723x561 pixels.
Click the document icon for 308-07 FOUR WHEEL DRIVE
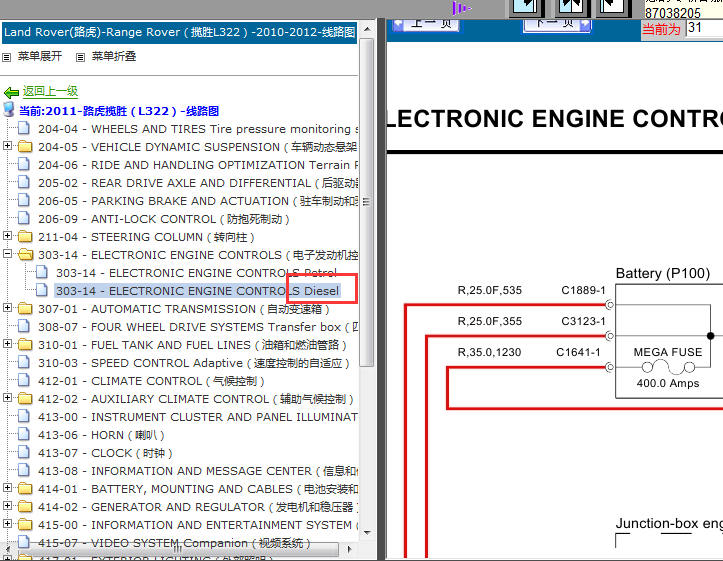[x=24, y=325]
